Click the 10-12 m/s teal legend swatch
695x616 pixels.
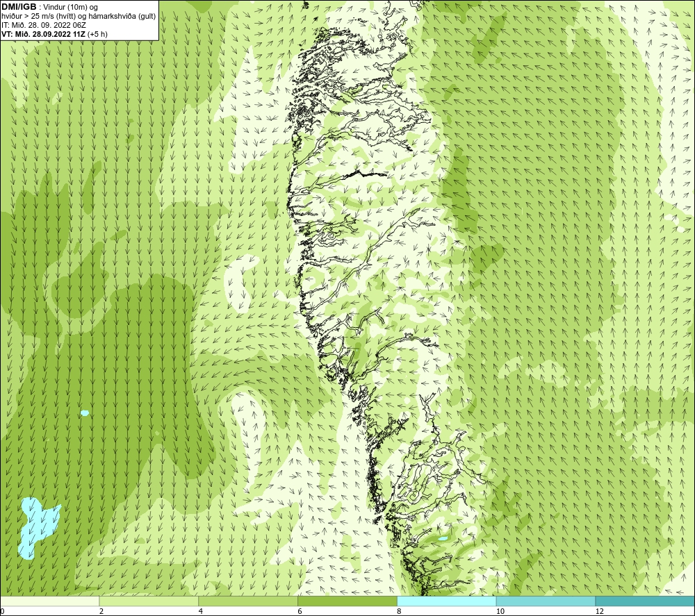[x=546, y=601]
